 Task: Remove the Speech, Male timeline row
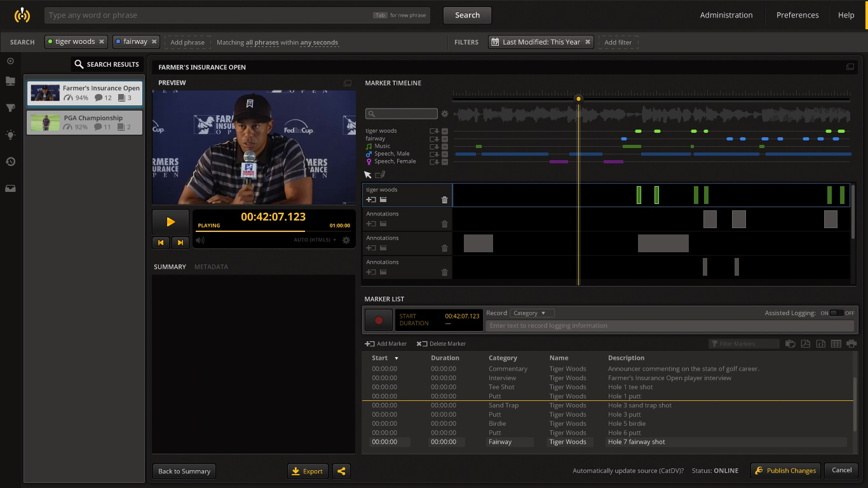pyautogui.click(x=445, y=154)
